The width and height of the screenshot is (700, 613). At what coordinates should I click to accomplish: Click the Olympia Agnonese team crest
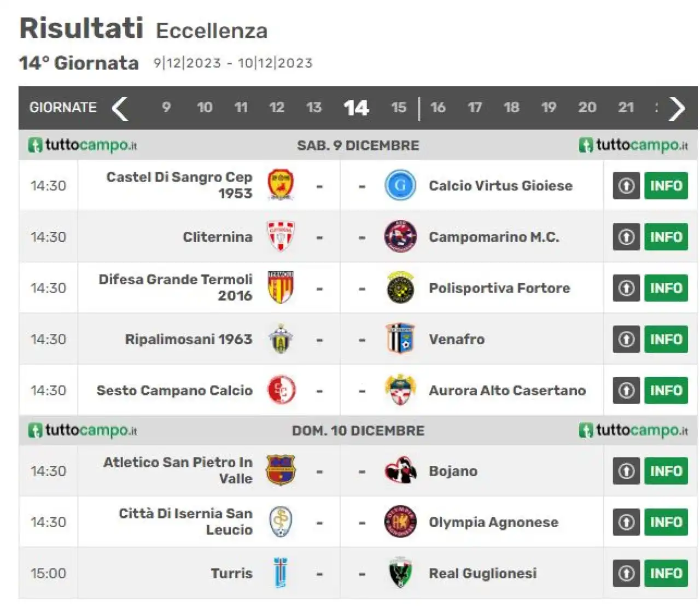tap(400, 522)
